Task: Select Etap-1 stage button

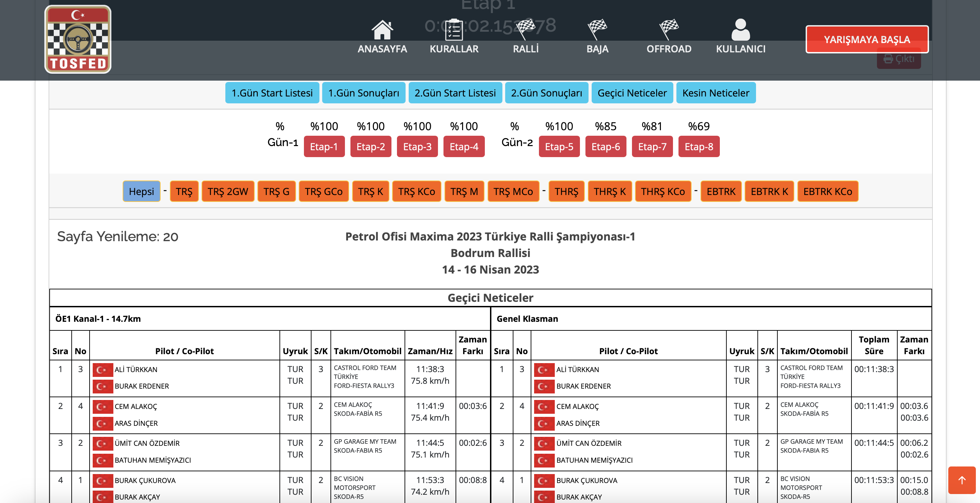Action: [x=324, y=146]
